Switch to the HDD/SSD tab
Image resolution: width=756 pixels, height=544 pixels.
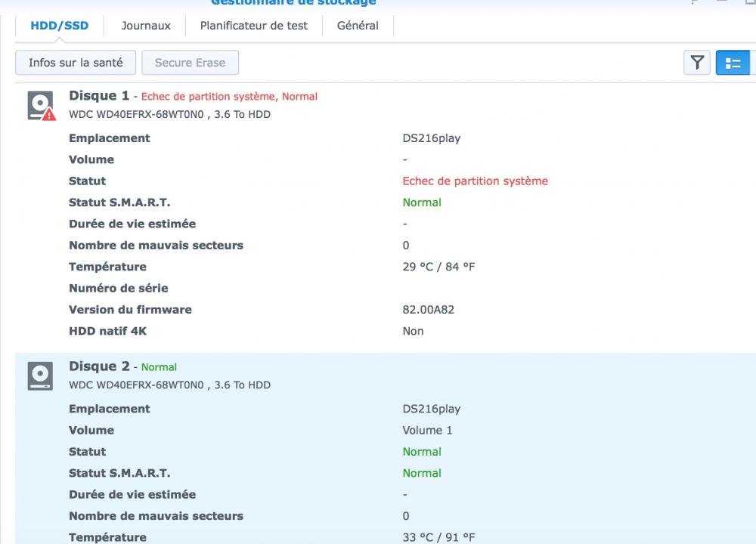(59, 26)
